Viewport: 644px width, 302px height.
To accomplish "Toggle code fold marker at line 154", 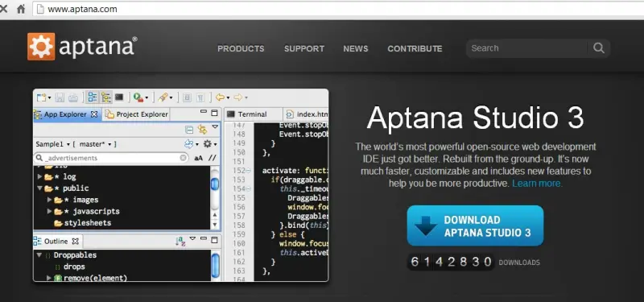I will tap(248, 189).
